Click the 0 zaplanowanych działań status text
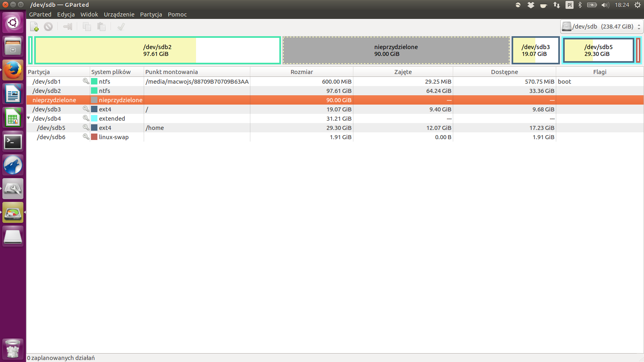The image size is (644, 362). point(61,358)
